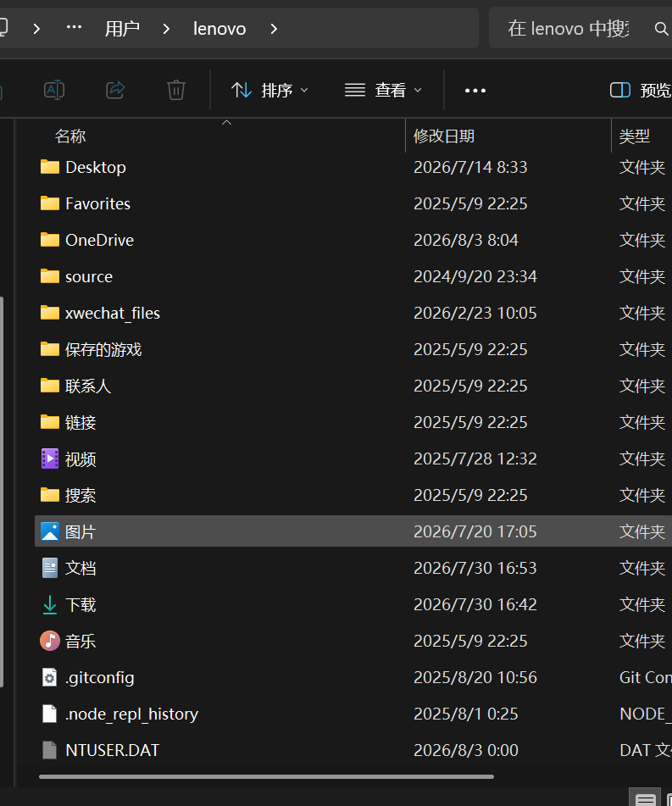
Task: Select the 图片 pictures folder icon
Action: 50,531
